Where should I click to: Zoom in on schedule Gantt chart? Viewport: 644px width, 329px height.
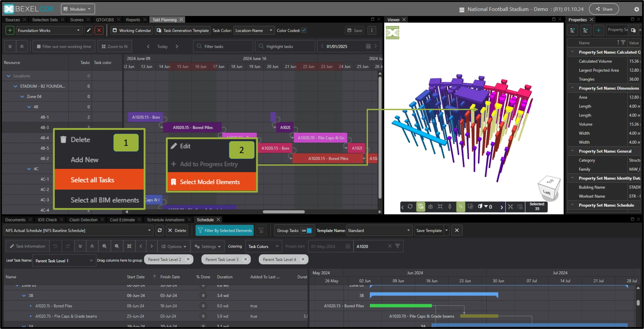(104, 246)
